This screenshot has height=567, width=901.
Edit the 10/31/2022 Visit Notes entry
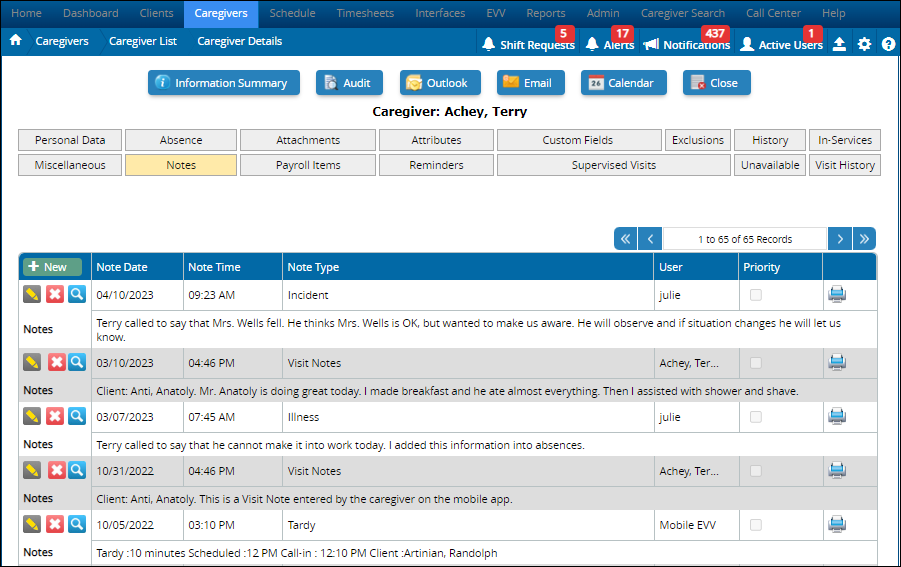coord(32,470)
